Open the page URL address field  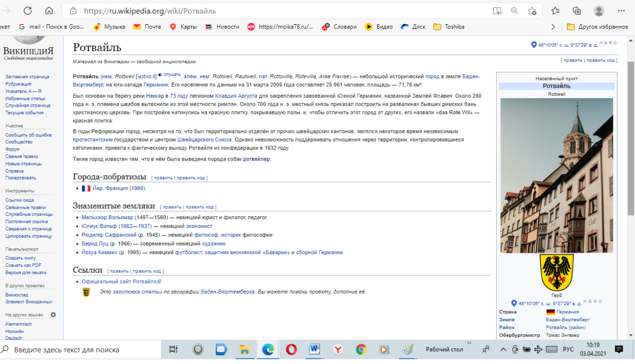(x=283, y=11)
